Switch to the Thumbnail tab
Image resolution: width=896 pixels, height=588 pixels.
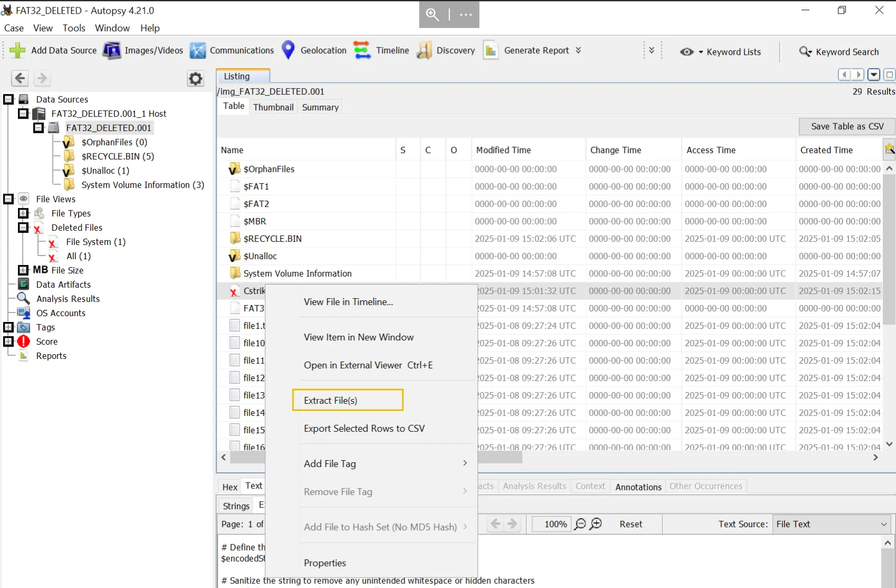(x=273, y=107)
